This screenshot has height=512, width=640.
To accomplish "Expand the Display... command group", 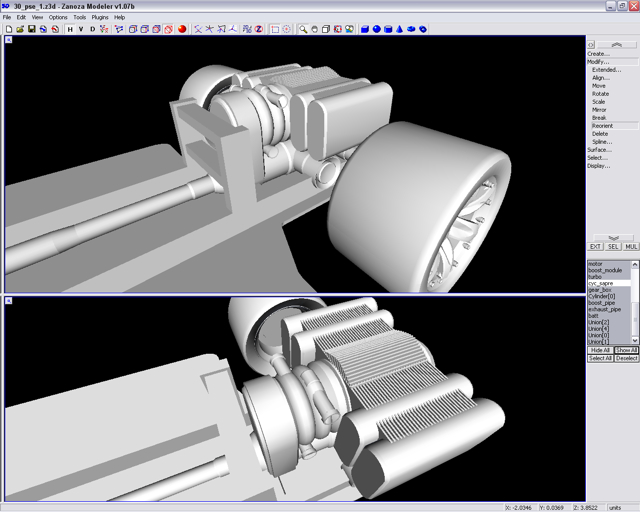I will [x=598, y=166].
